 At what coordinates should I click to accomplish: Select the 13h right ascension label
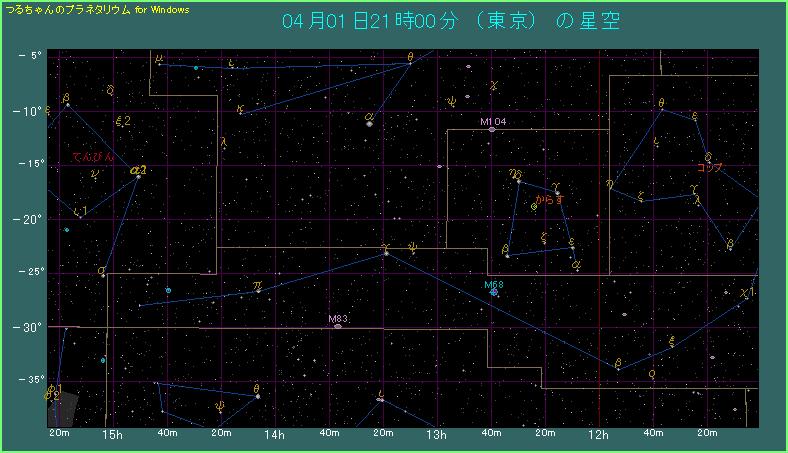(436, 435)
